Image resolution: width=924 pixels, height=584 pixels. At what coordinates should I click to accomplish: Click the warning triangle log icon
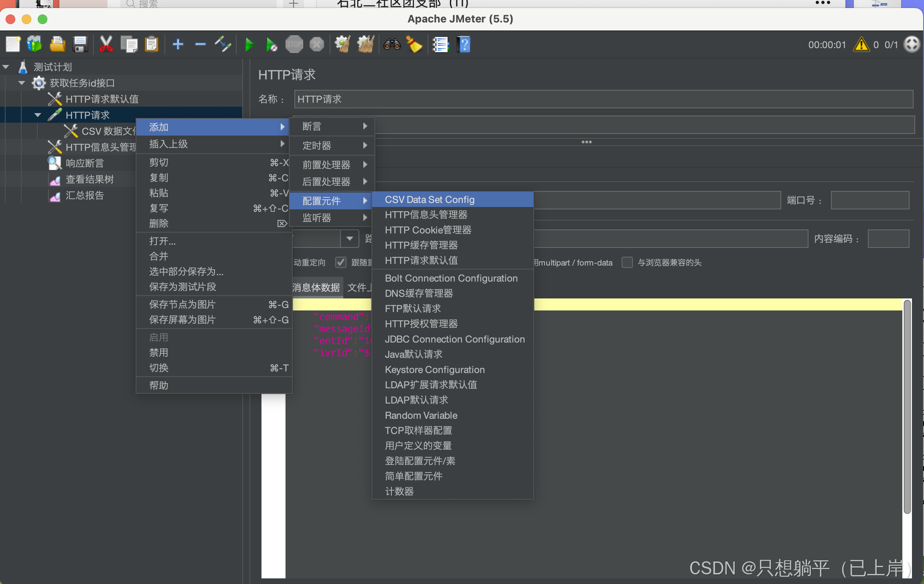click(861, 44)
